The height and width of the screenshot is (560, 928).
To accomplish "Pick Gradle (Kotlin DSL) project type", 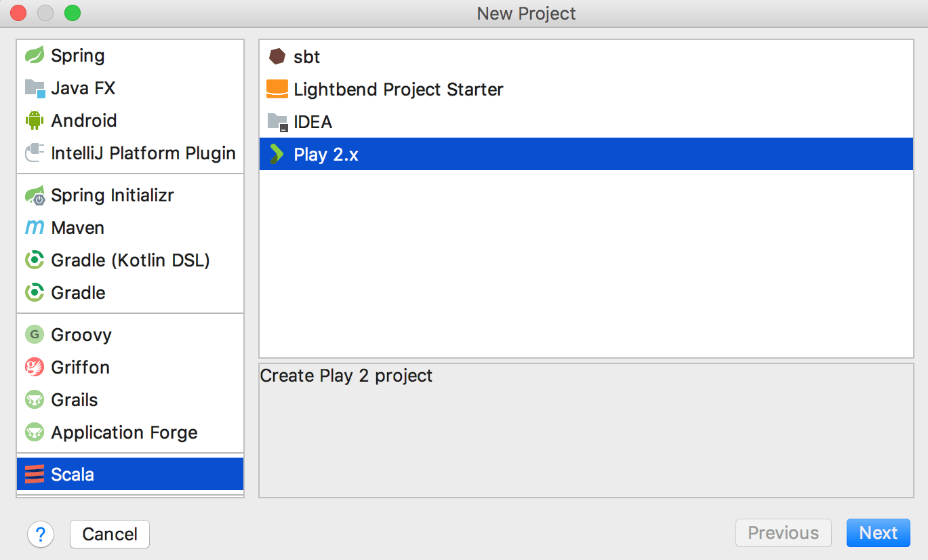I will pos(130,260).
